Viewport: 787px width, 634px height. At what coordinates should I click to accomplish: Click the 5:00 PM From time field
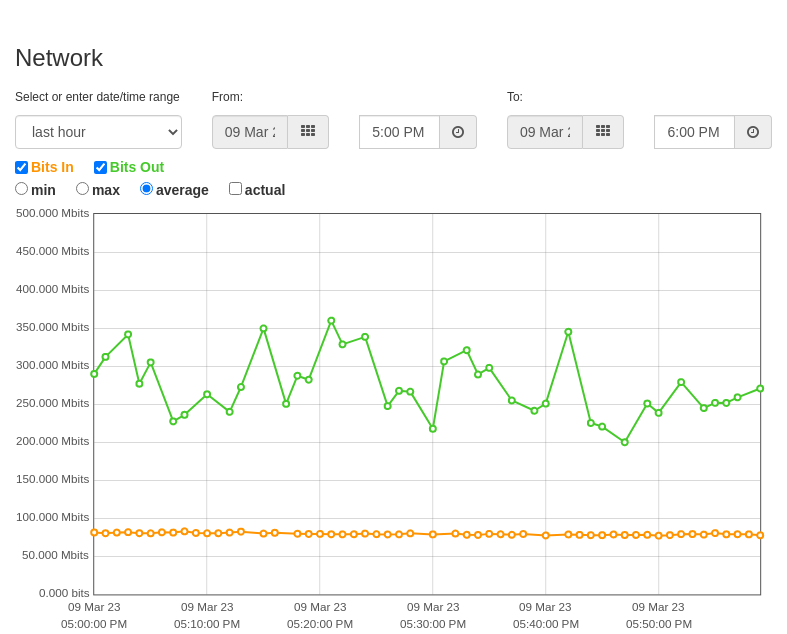[x=400, y=132]
